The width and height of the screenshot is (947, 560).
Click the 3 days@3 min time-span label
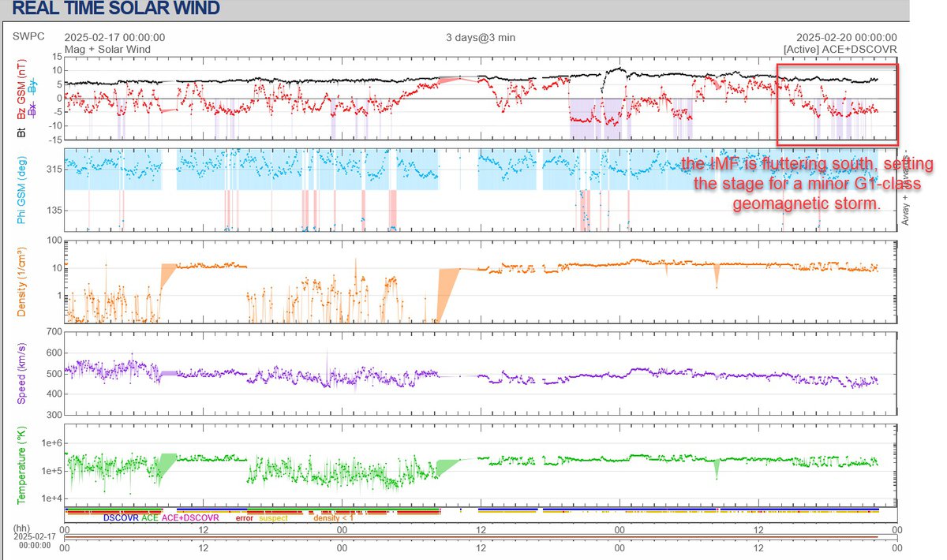click(x=480, y=37)
